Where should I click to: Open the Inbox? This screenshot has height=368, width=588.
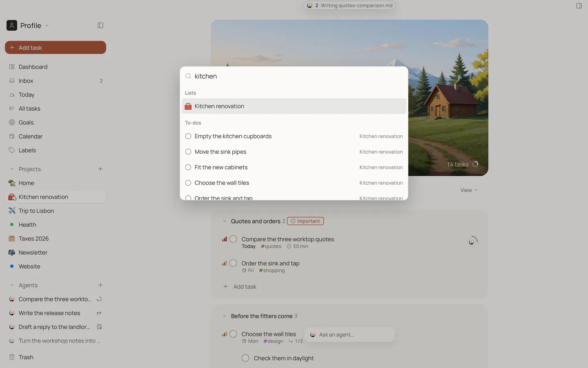[56, 81]
